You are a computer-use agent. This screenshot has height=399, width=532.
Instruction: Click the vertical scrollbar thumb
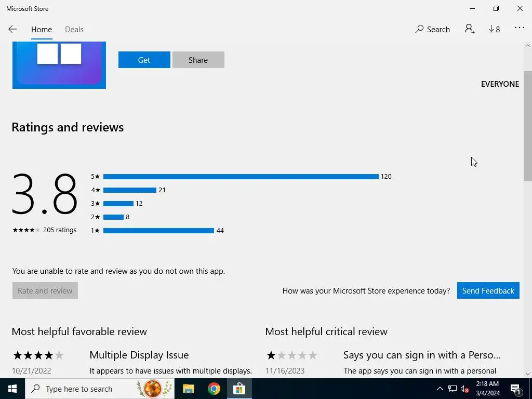(x=528, y=126)
